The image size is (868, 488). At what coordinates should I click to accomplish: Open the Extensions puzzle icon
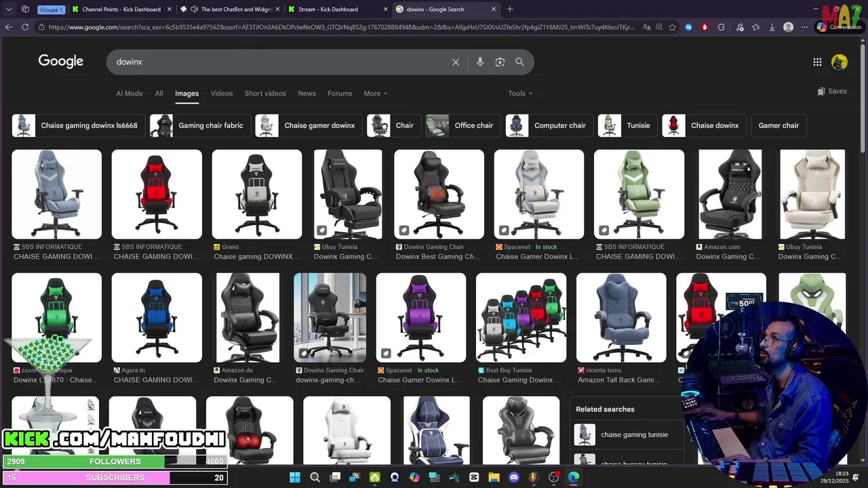(x=721, y=27)
